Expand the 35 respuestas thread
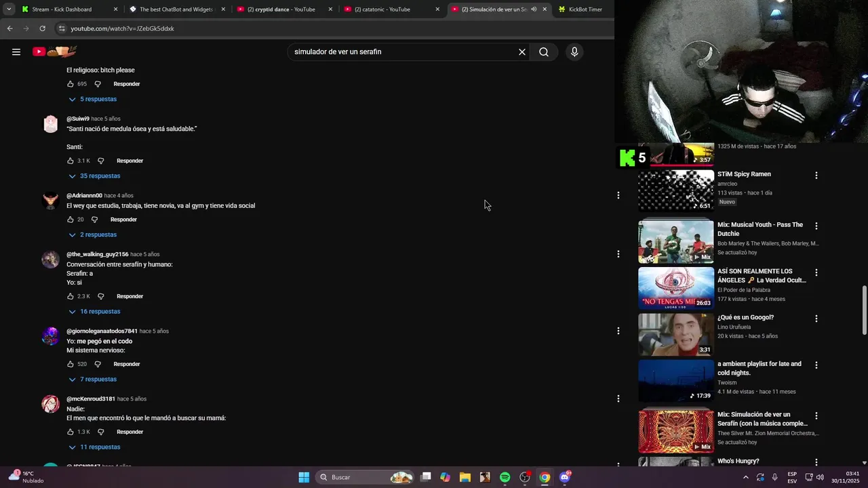Image resolution: width=868 pixels, height=488 pixels. [94, 176]
